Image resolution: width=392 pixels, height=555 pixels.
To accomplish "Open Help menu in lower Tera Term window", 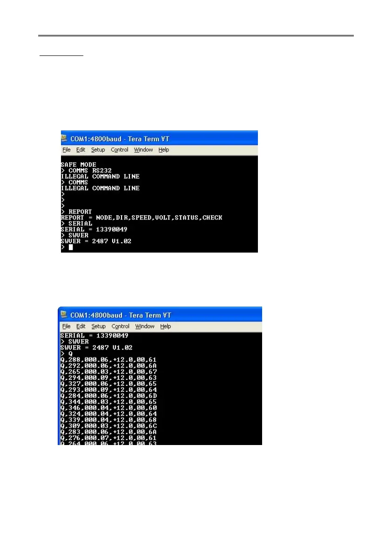I will [165, 326].
